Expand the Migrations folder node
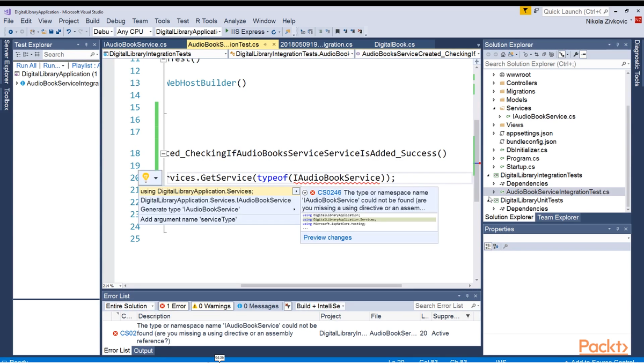This screenshot has height=363, width=644. pos(494,92)
